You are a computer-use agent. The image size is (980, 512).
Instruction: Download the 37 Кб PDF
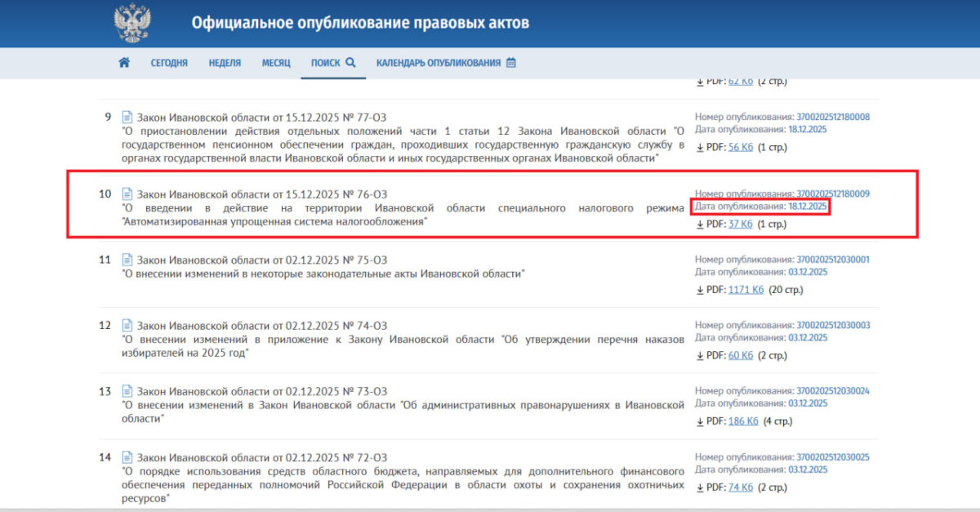740,224
